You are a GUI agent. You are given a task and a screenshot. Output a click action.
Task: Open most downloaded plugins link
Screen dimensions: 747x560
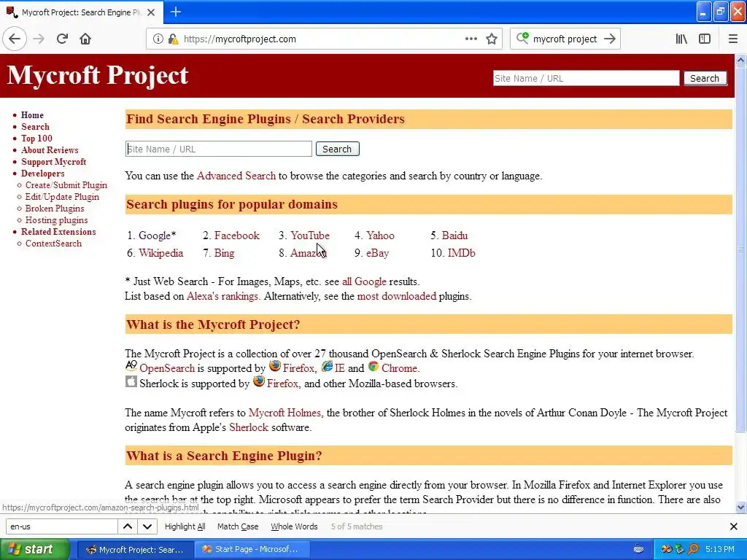click(397, 296)
